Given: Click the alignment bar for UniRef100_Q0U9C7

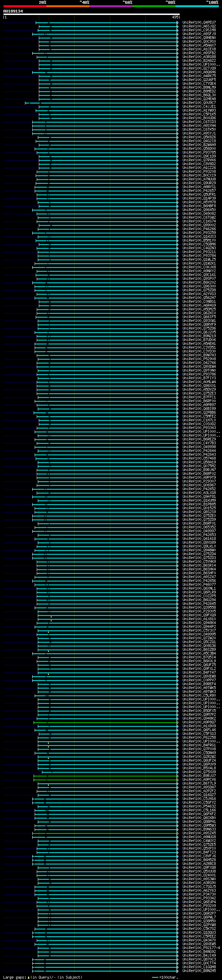Looking at the screenshot, I should [102, 103].
